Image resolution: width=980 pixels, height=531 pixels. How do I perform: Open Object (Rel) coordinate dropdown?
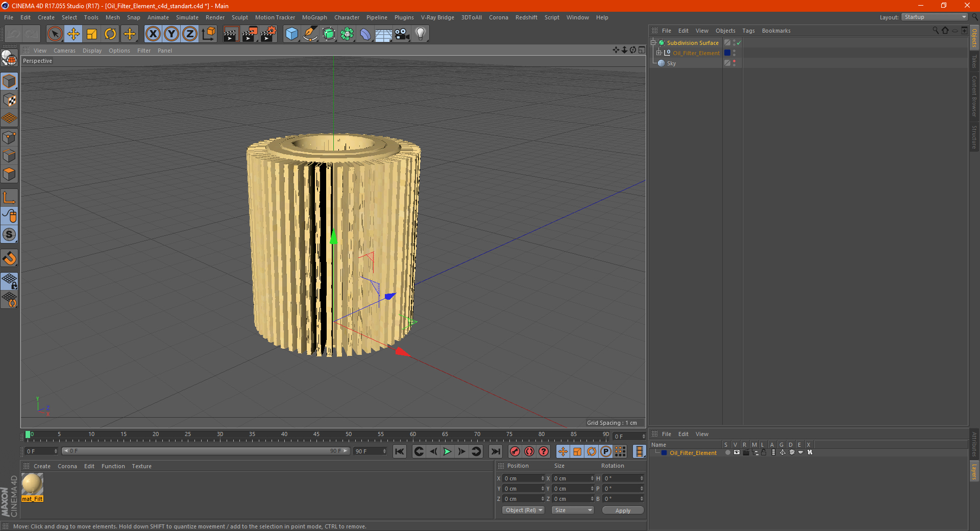[524, 510]
